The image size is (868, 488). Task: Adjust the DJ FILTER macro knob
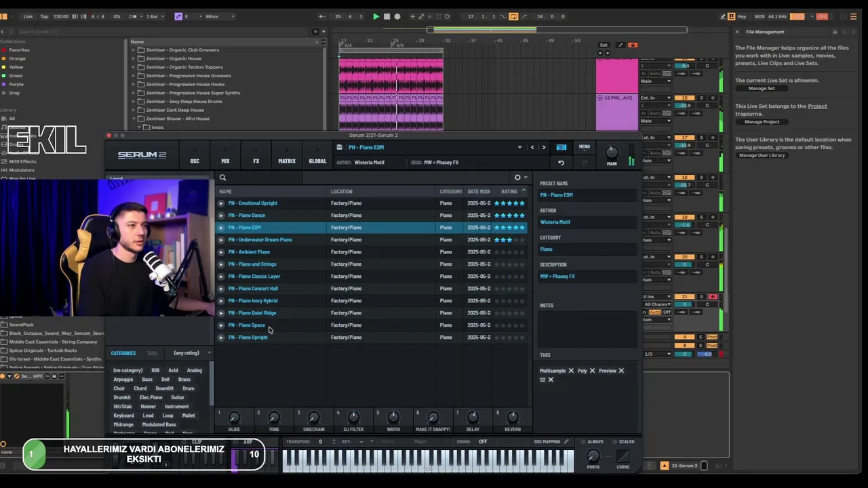coord(353,418)
